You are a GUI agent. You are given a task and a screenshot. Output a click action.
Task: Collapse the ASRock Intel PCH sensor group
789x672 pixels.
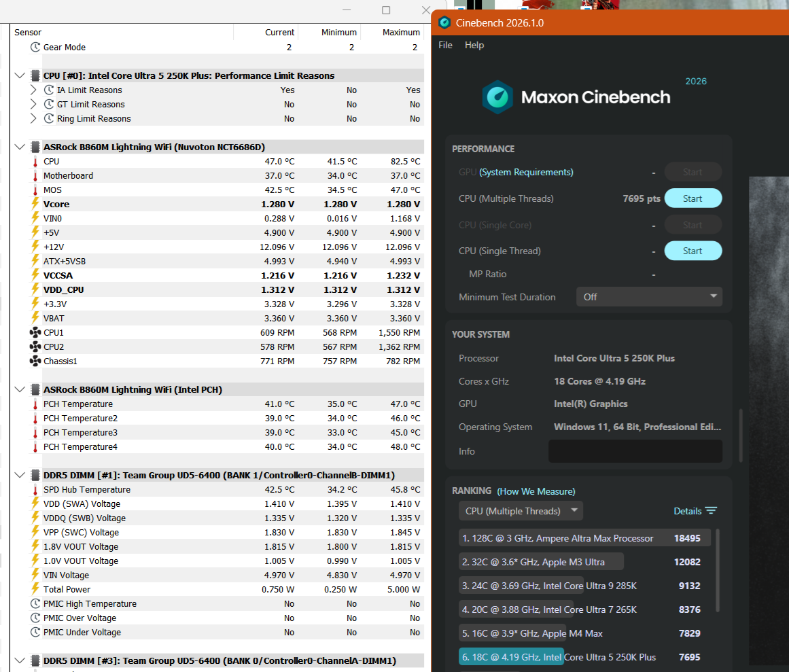20,390
